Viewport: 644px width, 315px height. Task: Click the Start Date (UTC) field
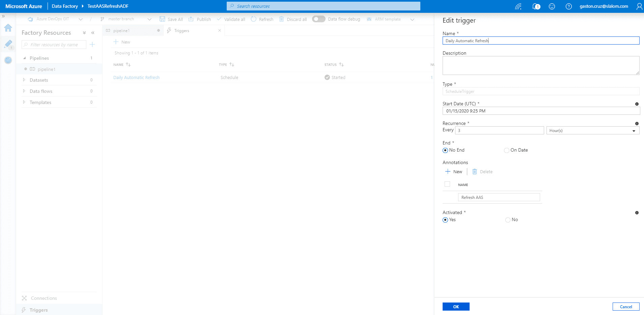pyautogui.click(x=541, y=111)
